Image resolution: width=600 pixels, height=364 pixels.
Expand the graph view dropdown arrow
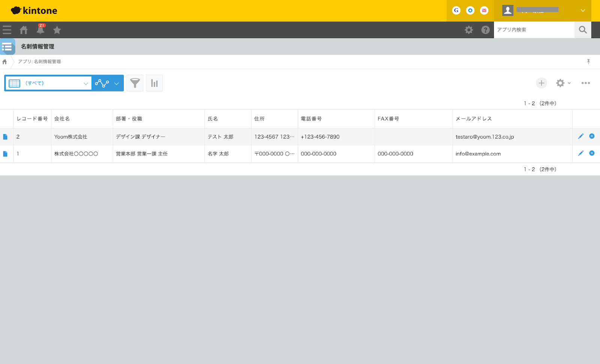coord(116,84)
